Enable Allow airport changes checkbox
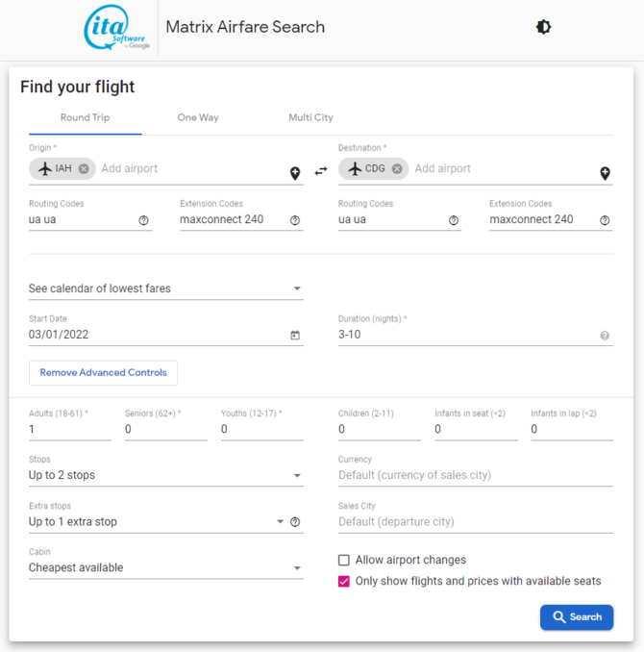 tap(344, 560)
